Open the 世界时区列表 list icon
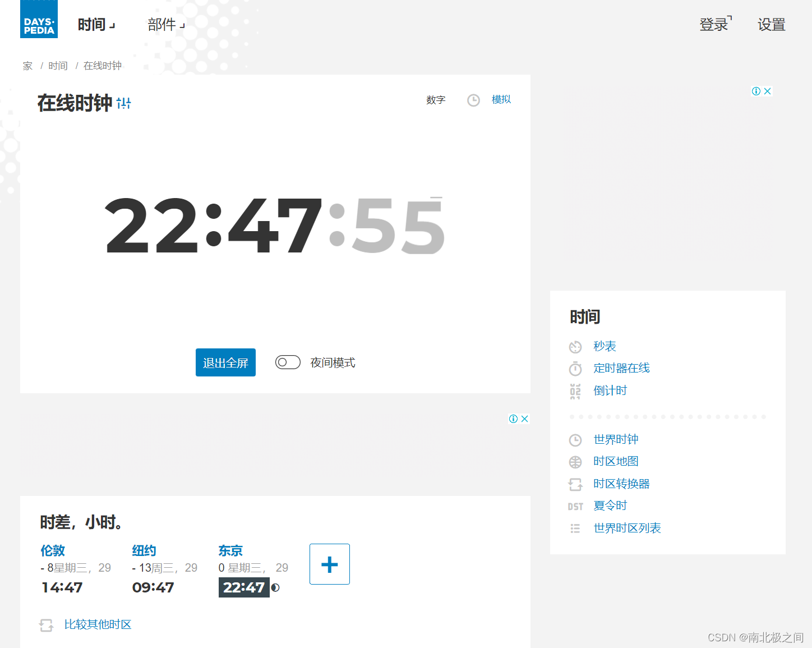 pyautogui.click(x=575, y=528)
